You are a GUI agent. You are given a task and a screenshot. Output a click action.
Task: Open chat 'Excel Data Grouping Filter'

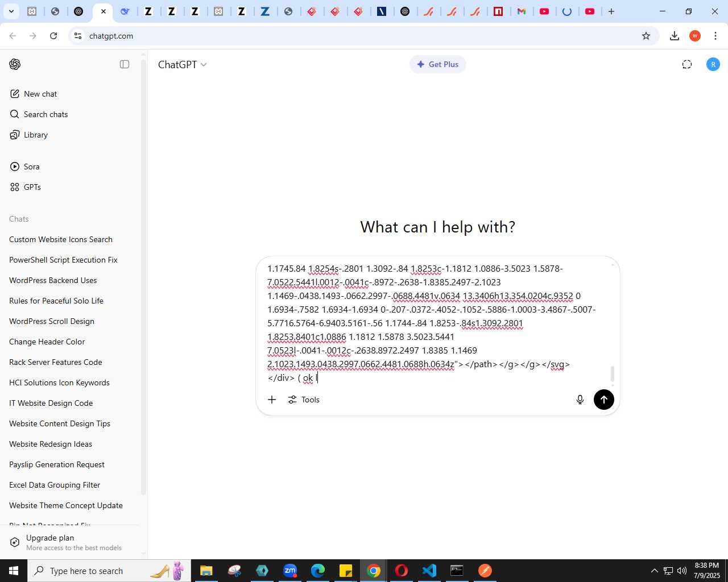(x=55, y=485)
